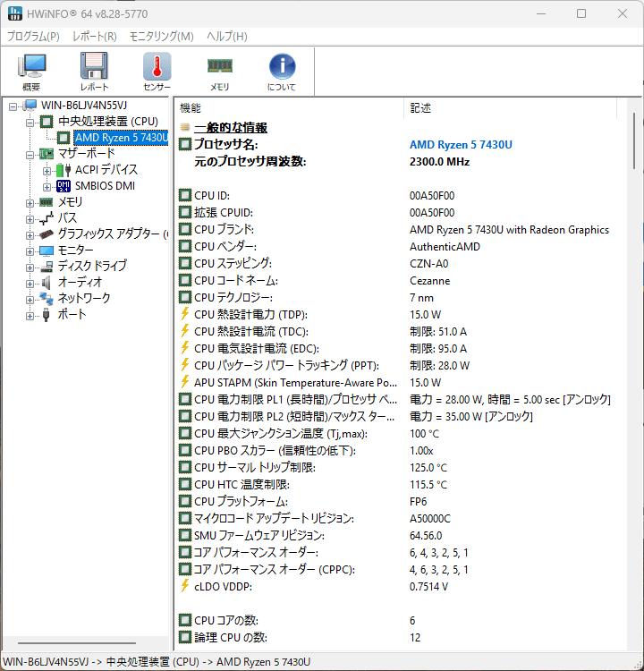This screenshot has width=644, height=671.
Task: Click the メモリ memory module toolbar icon
Action: point(219,72)
